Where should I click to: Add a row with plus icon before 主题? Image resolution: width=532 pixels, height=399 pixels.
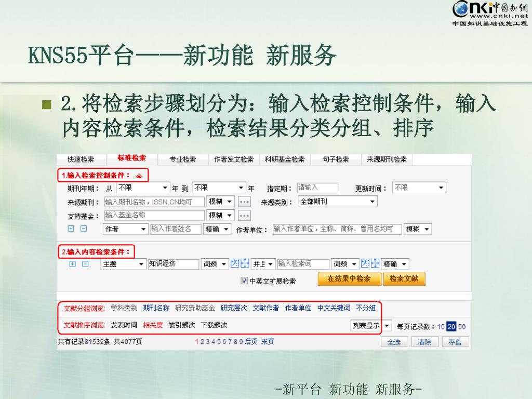pyautogui.click(x=72, y=263)
